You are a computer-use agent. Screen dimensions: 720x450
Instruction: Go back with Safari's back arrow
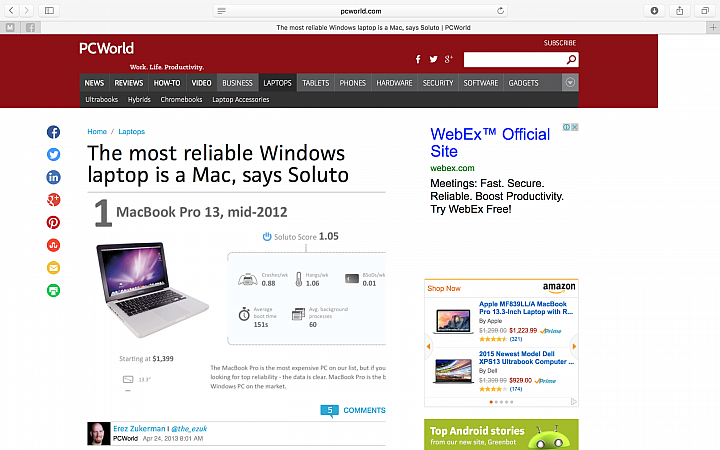(11, 11)
